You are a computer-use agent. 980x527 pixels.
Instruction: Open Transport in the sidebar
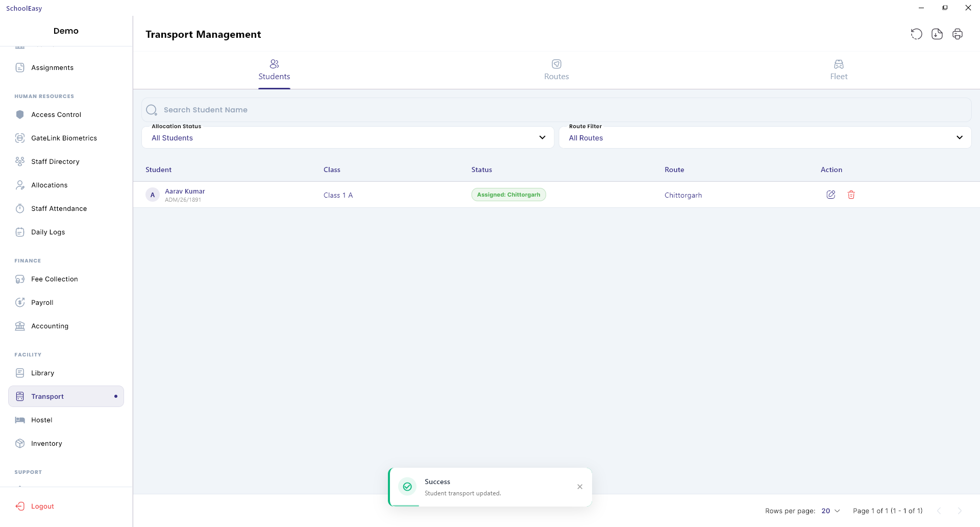pyautogui.click(x=66, y=396)
